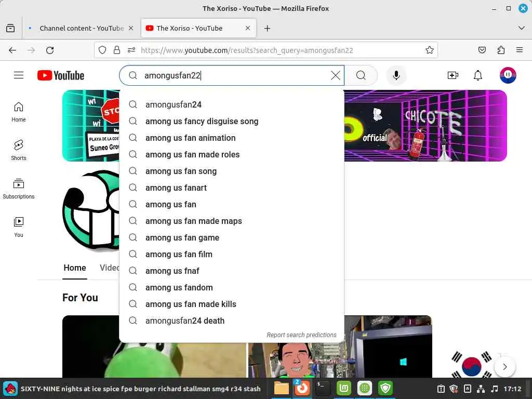Reload the page in Firefox

(50, 50)
